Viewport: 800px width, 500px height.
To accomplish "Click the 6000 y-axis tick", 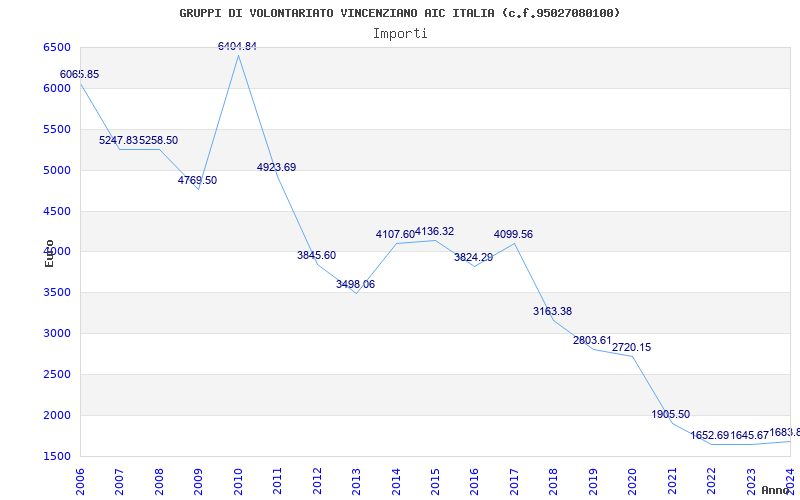I will point(57,88).
